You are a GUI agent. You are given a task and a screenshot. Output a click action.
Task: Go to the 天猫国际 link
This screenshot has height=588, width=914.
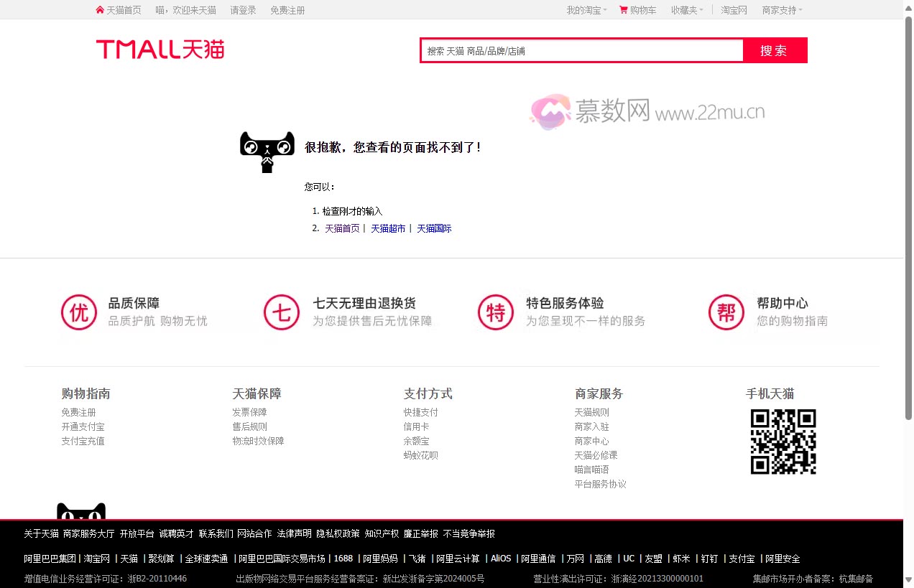(x=434, y=228)
